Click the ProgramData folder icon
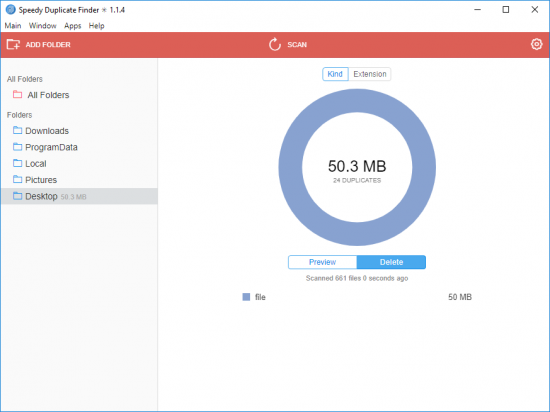This screenshot has height=412, width=550. 18,147
